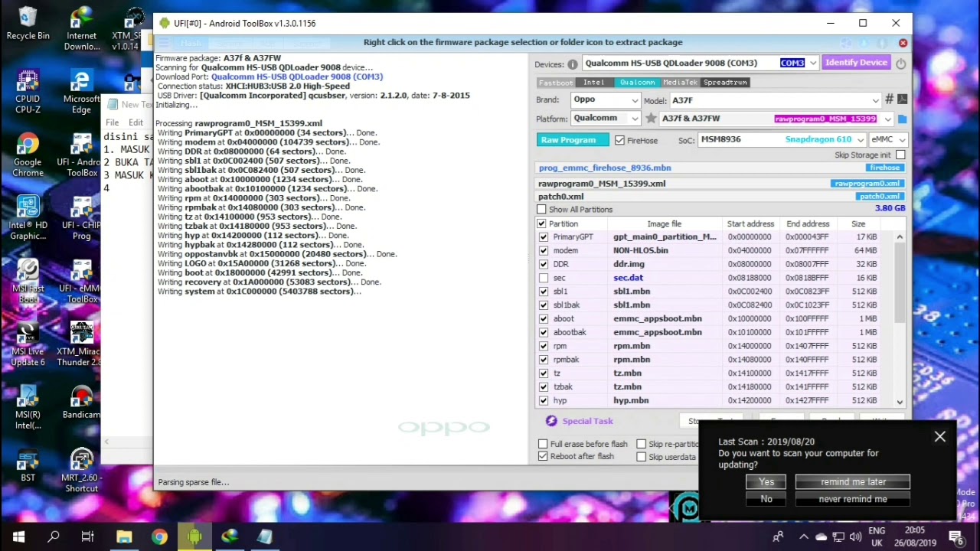Open the CPUID CPU-Z desktop icon
The image size is (980, 551).
pyautogui.click(x=28, y=92)
